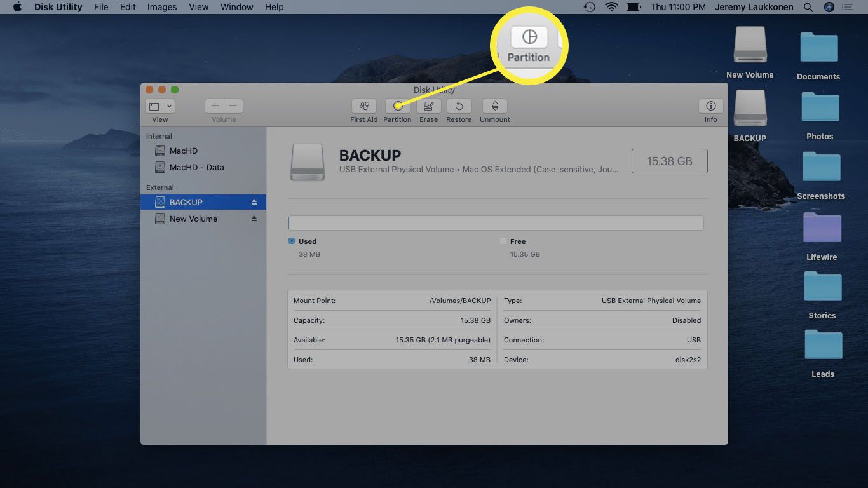Eject BACKUP from the sidebar
This screenshot has width=868, height=488.
[x=254, y=202]
